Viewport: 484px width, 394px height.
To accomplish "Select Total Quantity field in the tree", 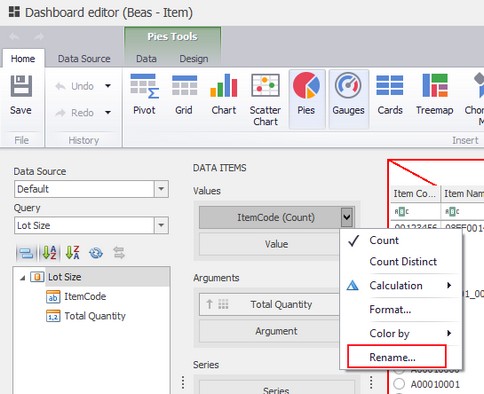I will point(95,316).
